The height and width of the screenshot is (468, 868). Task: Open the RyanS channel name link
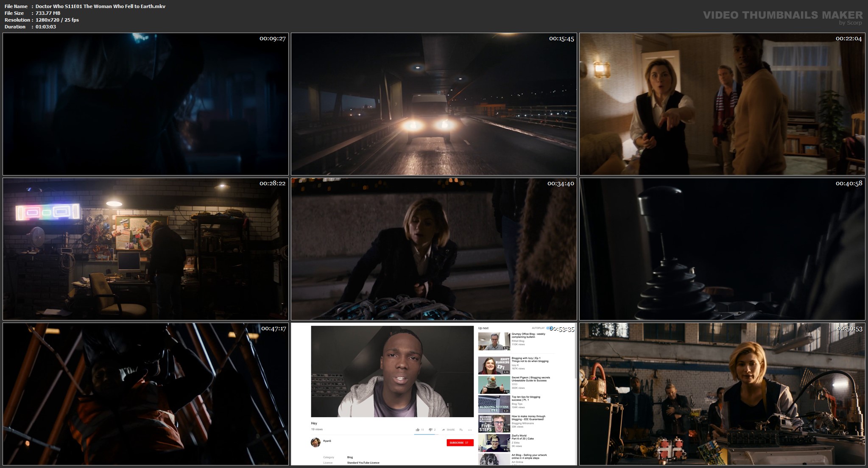point(327,441)
